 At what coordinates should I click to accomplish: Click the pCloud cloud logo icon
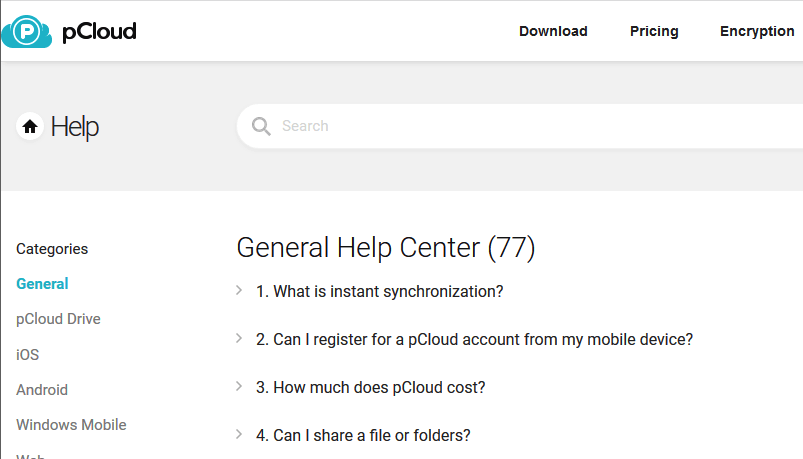click(x=27, y=31)
